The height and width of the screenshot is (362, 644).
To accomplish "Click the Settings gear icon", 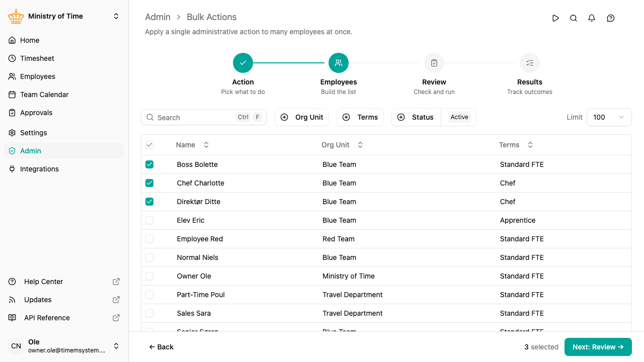I will point(12,133).
